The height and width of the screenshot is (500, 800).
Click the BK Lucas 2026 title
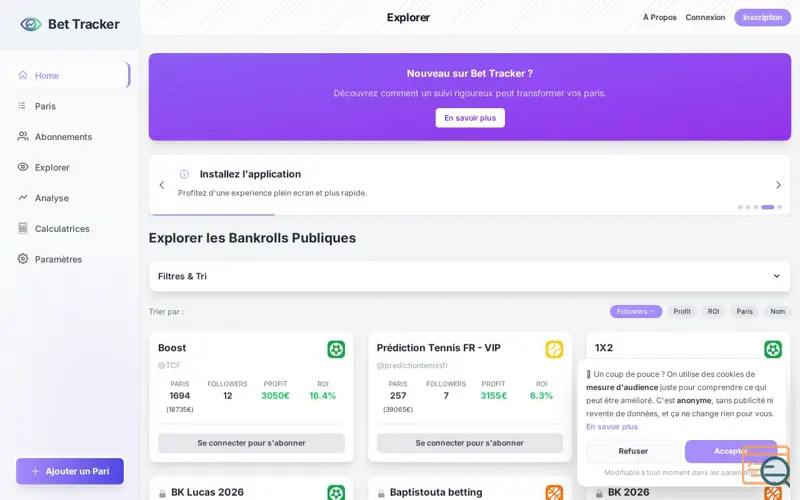207,492
